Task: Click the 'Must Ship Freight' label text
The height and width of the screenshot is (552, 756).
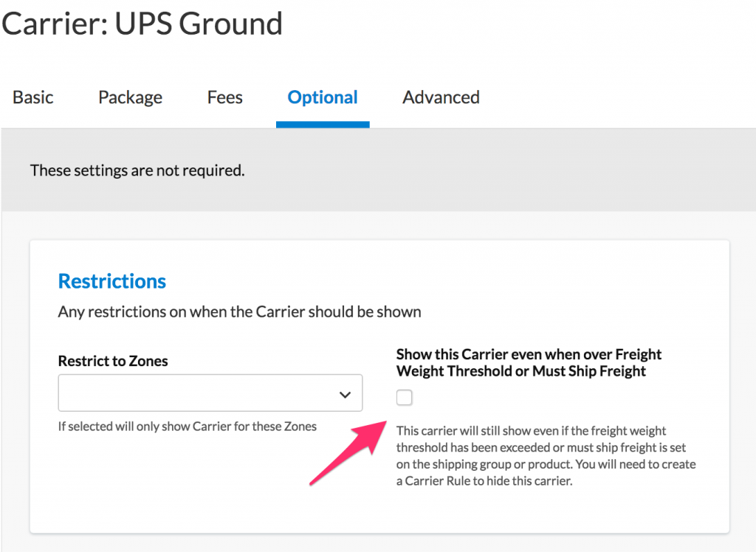Action: [589, 371]
